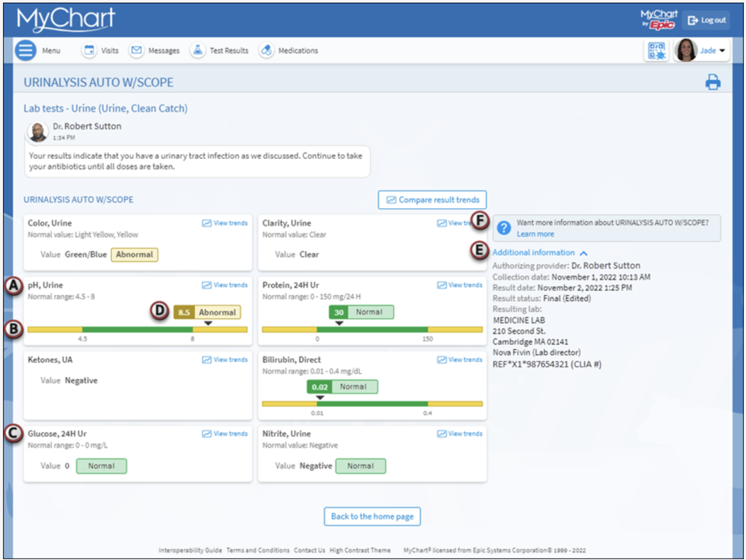Open Messages from the navigation bar
Viewport: 746px width, 560px height.
[136, 50]
